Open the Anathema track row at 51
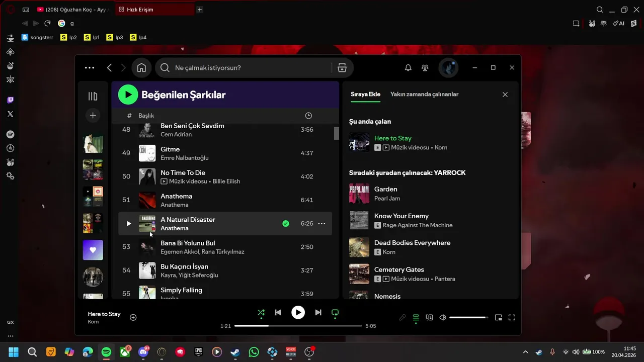The image size is (644, 362). tap(225, 200)
